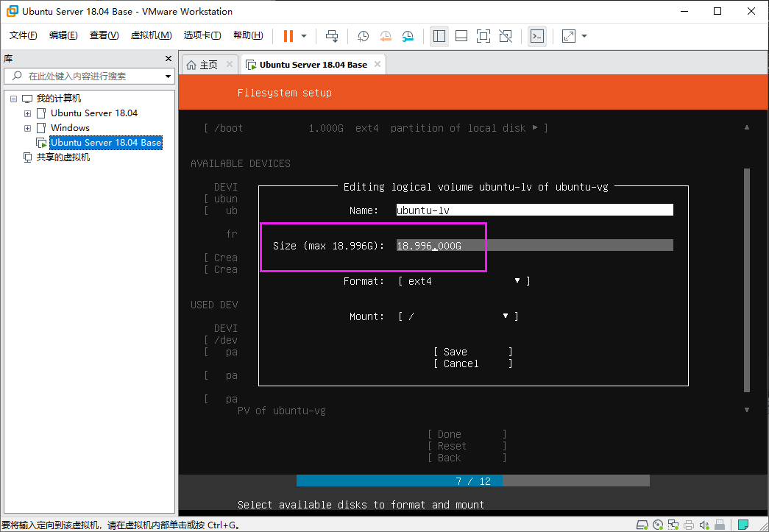Revert to snapshot toolbar icon
This screenshot has width=769, height=532.
click(386, 36)
